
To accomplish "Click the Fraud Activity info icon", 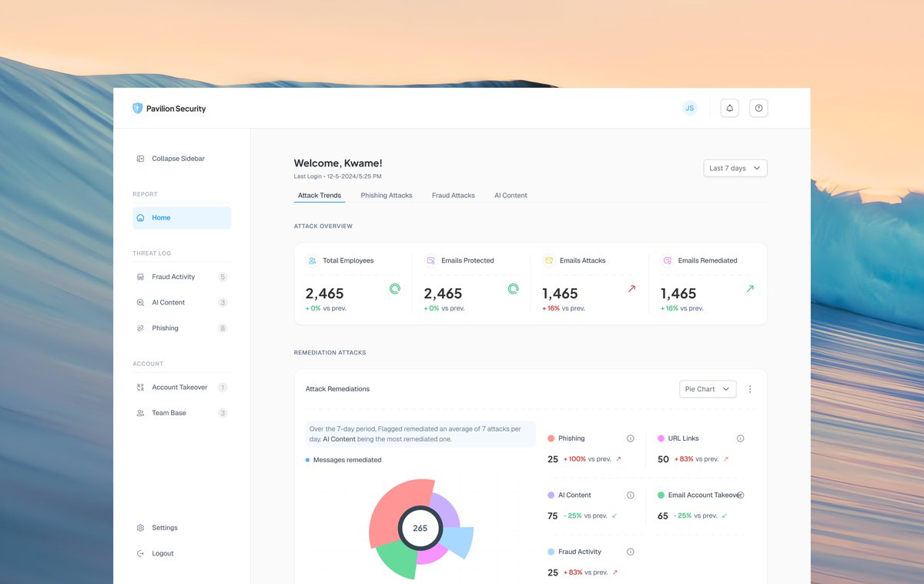I will (631, 552).
